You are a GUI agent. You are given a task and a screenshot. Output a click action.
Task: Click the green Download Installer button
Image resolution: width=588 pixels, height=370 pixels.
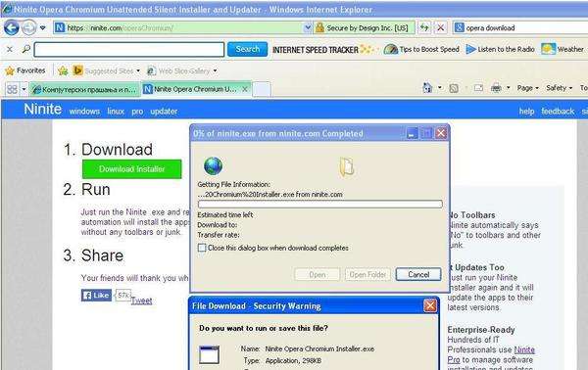[132, 169]
